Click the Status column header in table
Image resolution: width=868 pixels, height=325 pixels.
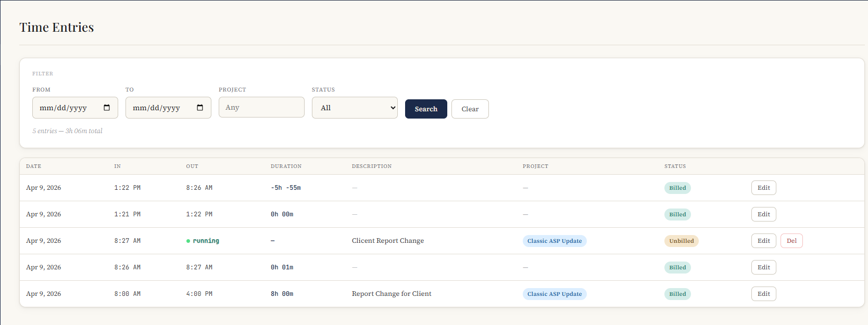(675, 166)
